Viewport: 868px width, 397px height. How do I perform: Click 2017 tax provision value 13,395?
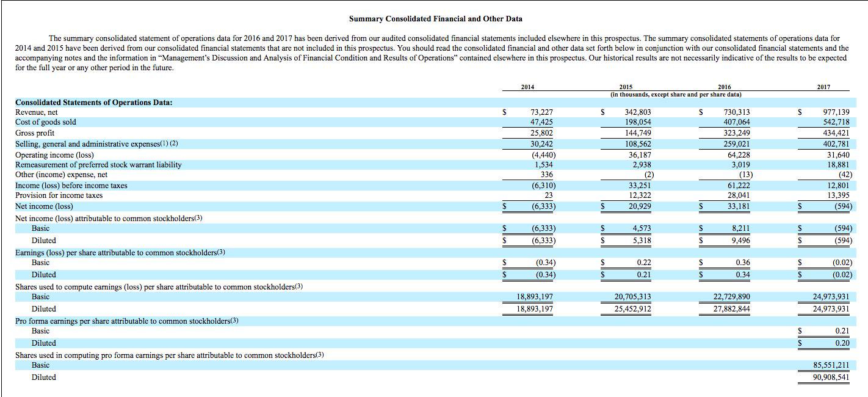point(838,195)
